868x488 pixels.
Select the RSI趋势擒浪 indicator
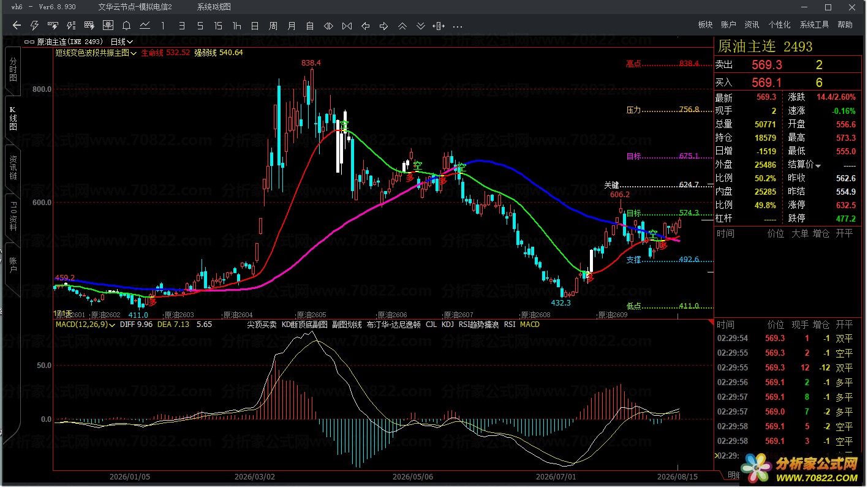(478, 325)
